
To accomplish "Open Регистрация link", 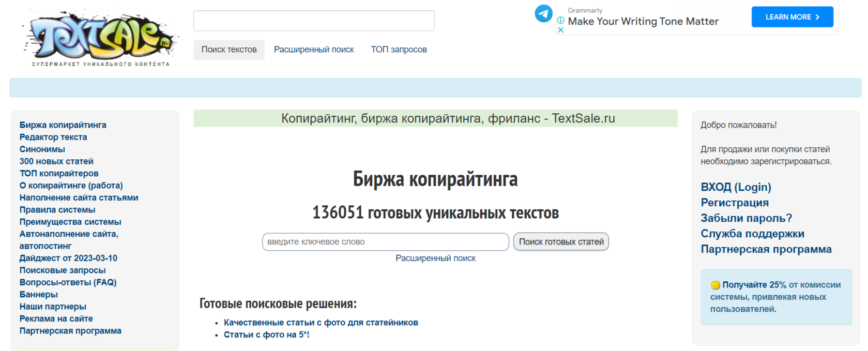I will (734, 202).
